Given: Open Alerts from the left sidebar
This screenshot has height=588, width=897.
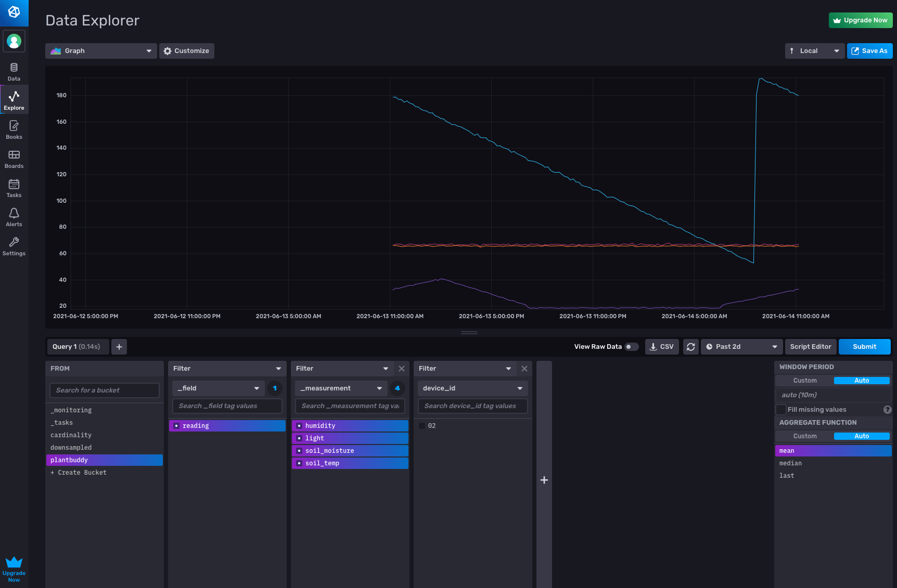Looking at the screenshot, I should [x=14, y=217].
